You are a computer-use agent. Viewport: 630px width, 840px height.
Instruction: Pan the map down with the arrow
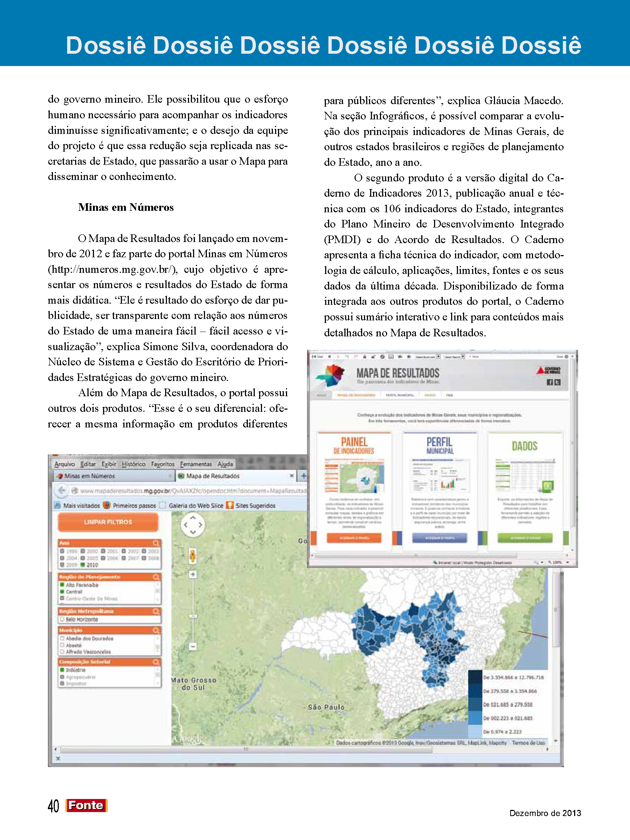coord(193,532)
